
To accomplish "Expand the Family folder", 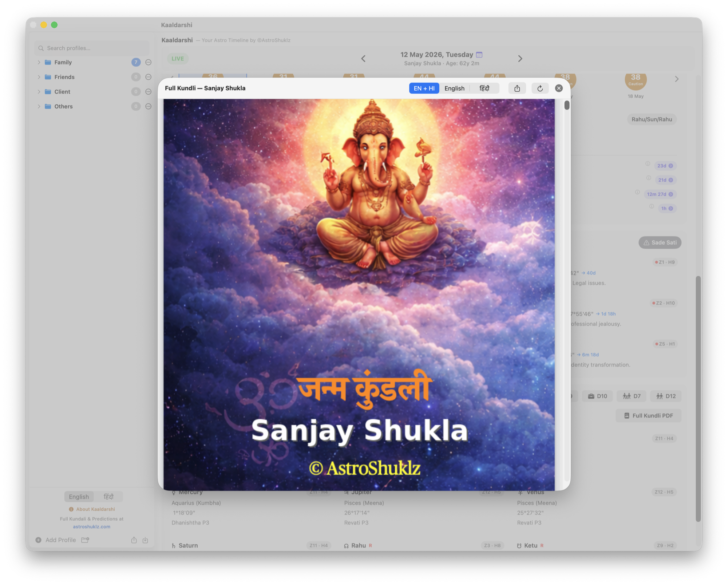I will coord(39,62).
